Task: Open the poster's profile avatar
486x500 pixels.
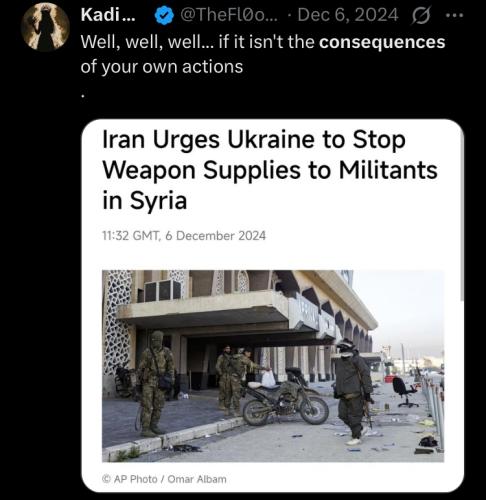Action: (45, 27)
